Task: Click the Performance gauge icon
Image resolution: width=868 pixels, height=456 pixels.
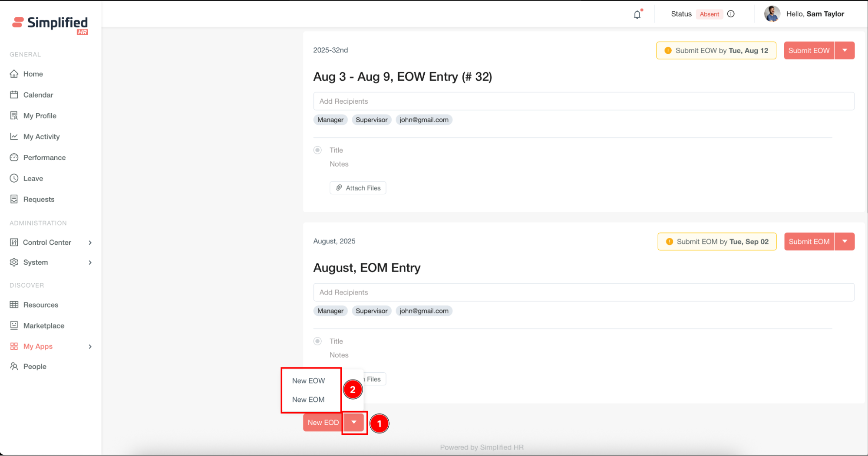Action: coord(14,157)
